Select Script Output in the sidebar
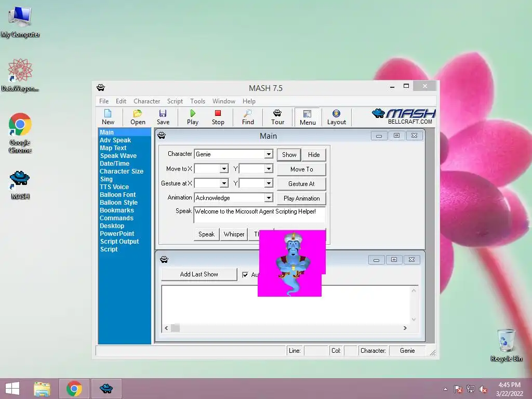Image resolution: width=532 pixels, height=399 pixels. 119,242
